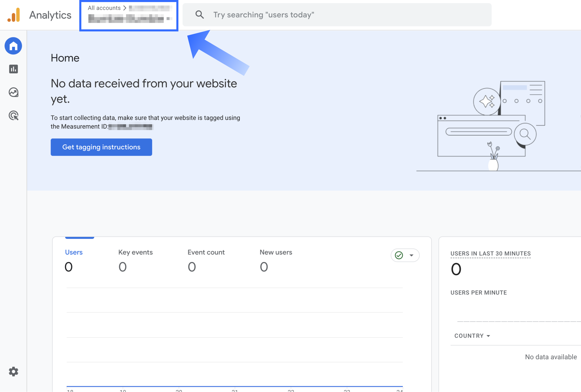Open the Explore sidebar icon
This screenshot has height=392, width=581.
click(13, 92)
